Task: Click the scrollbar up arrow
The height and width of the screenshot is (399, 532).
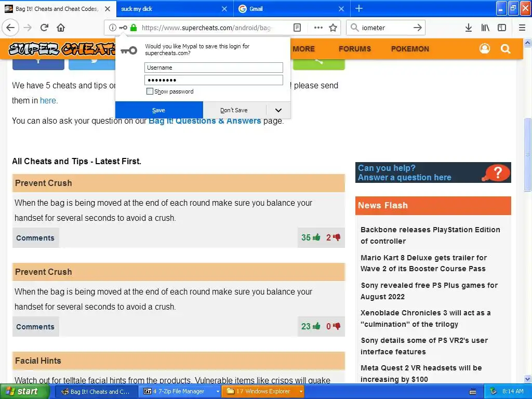Action: click(528, 43)
